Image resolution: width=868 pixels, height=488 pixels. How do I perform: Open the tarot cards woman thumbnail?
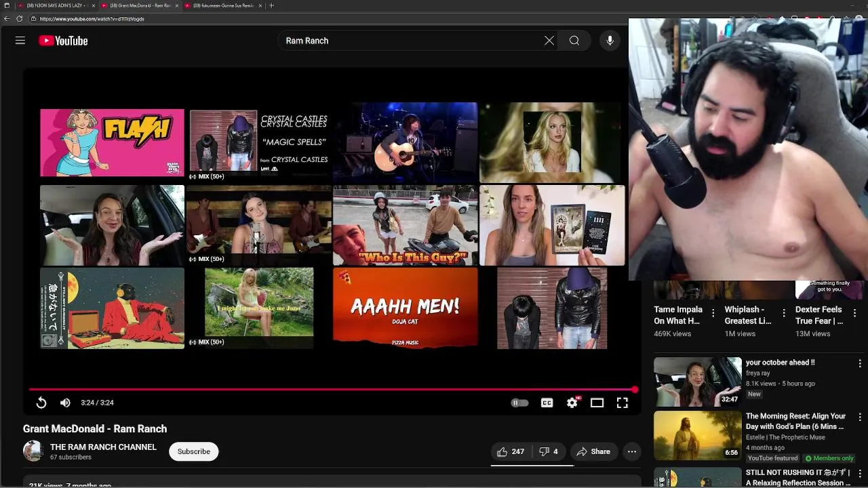[x=552, y=225]
